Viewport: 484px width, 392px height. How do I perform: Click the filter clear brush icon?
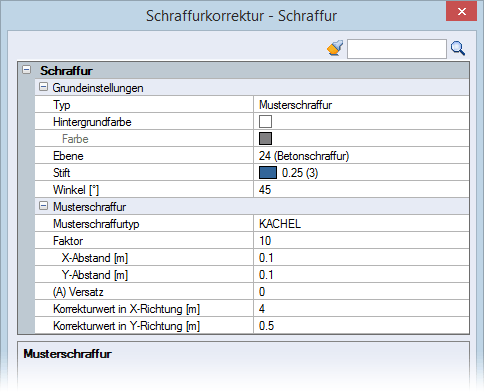click(x=335, y=48)
